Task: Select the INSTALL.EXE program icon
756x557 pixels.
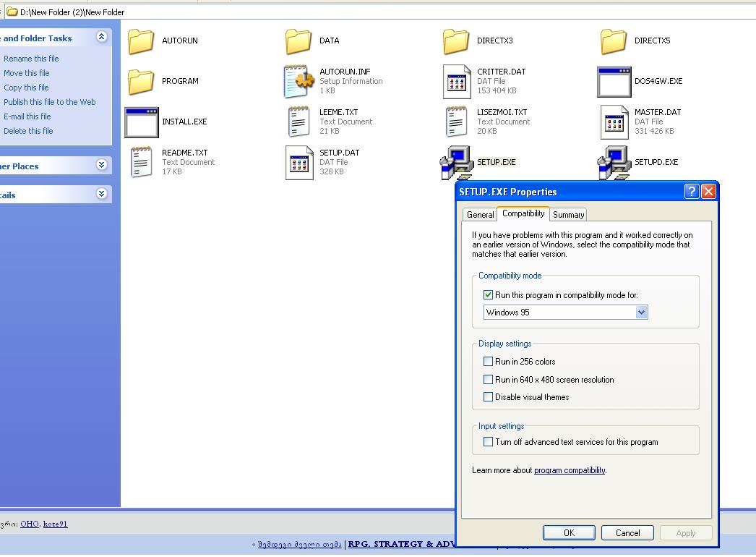Action: pyautogui.click(x=141, y=122)
